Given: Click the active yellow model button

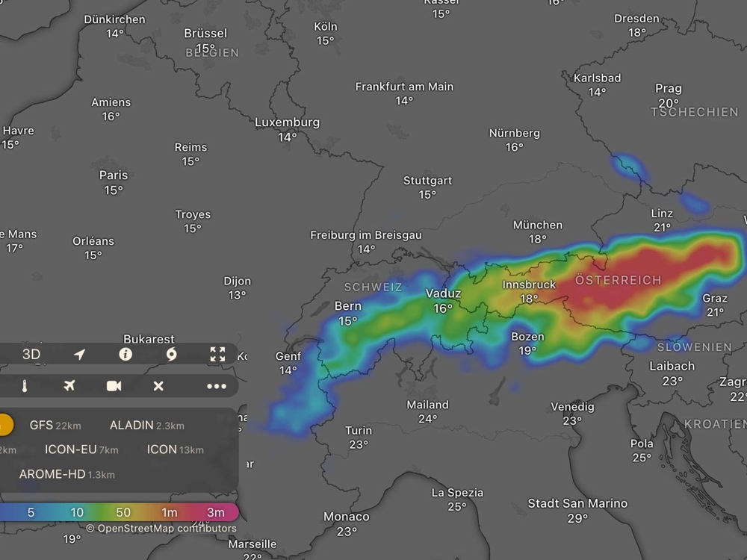Looking at the screenshot, I should click(4, 425).
